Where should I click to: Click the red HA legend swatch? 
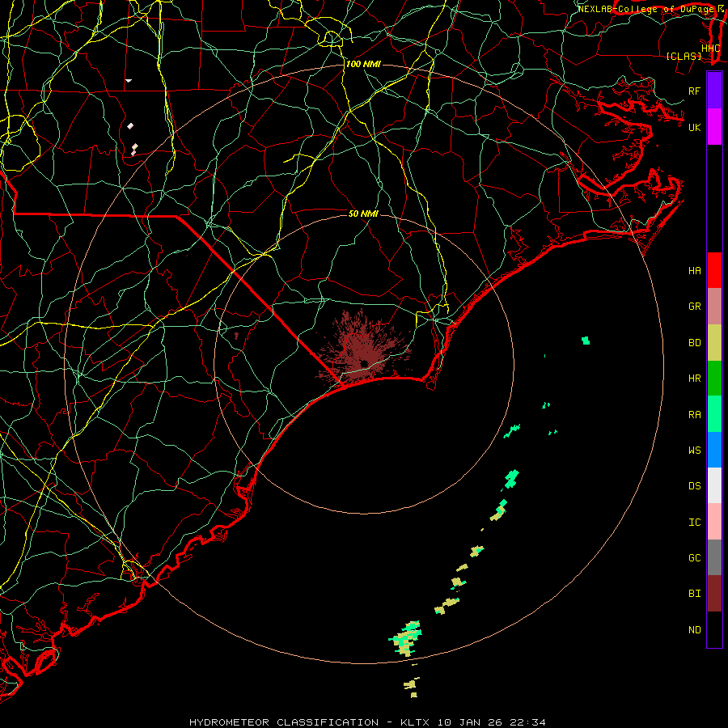coord(714,270)
